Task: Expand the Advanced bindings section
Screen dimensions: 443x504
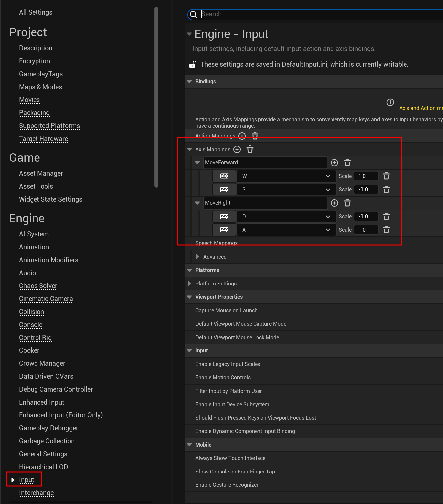Action: coord(197,257)
